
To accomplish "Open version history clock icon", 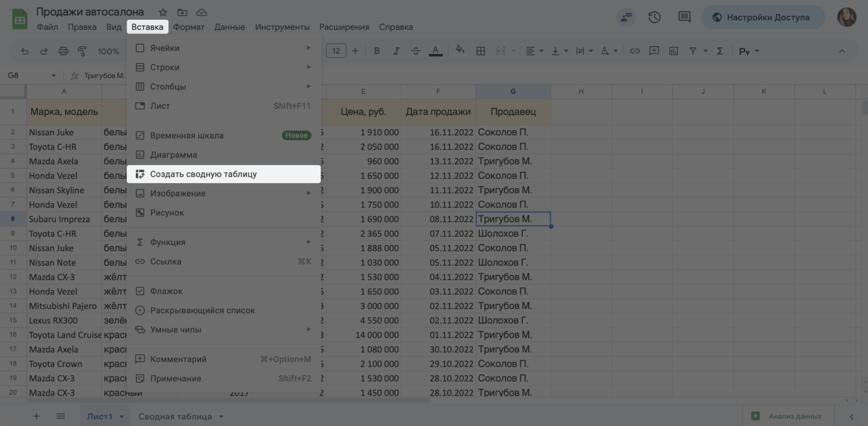I will pyautogui.click(x=654, y=17).
